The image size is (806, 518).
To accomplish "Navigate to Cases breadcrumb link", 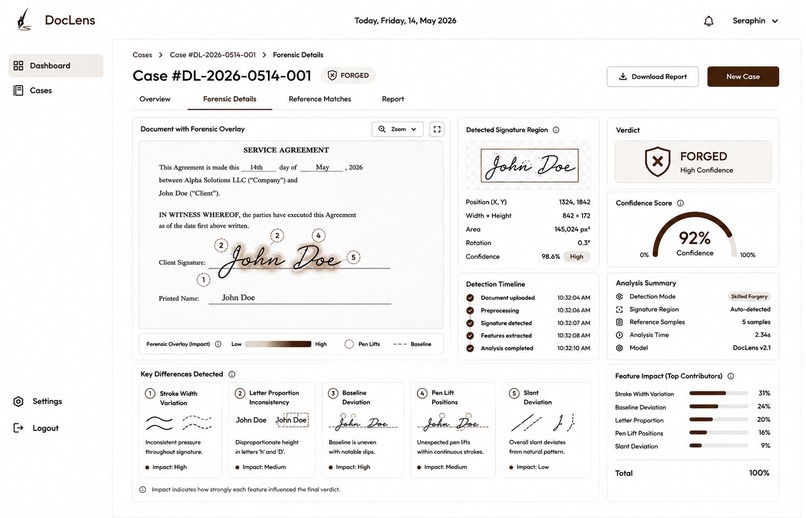I will coord(142,54).
